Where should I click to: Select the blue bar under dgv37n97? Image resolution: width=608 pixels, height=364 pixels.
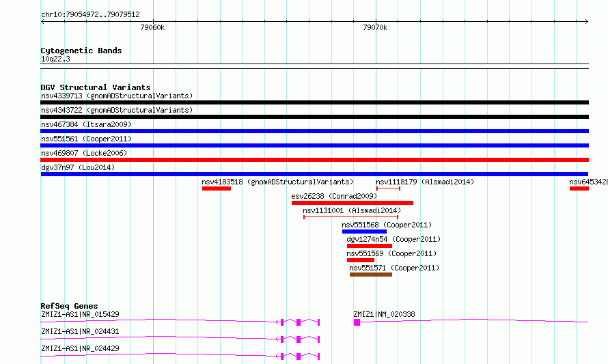314,174
